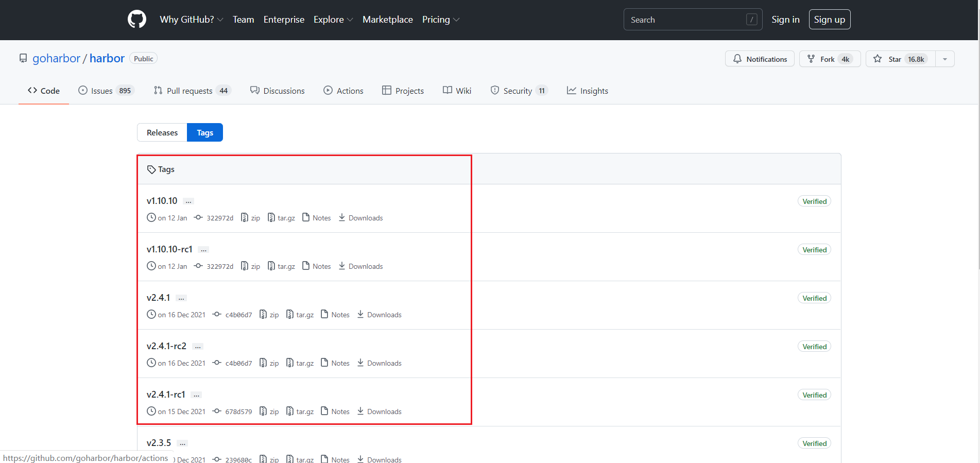The height and width of the screenshot is (463, 980).
Task: Open the Wiki tab
Action: pyautogui.click(x=457, y=91)
